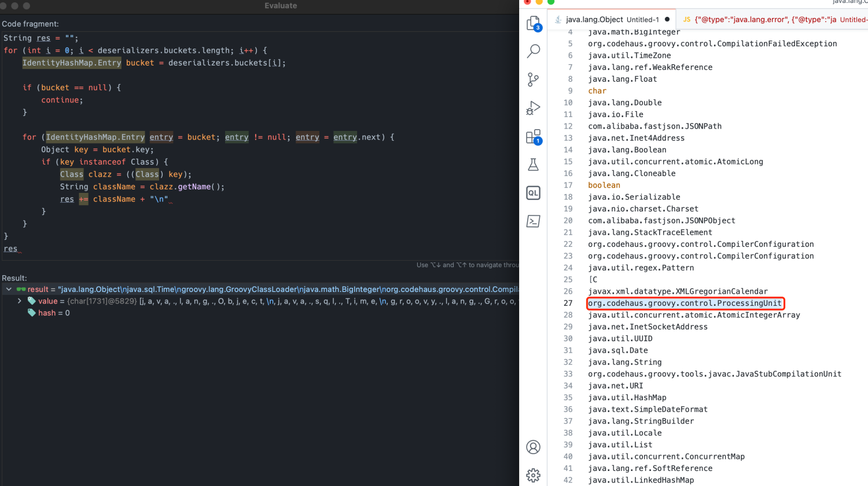Click inside the Code fragment editor
868x486 pixels.
259,145
